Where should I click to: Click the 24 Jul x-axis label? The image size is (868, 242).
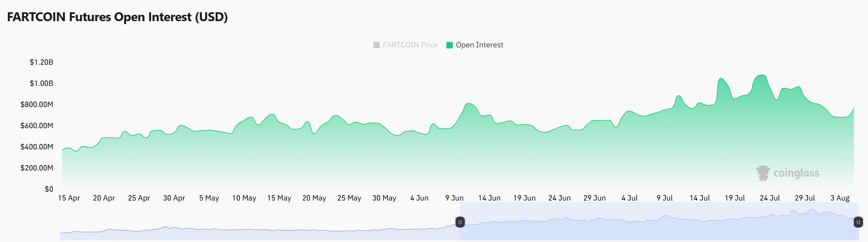coord(769,198)
